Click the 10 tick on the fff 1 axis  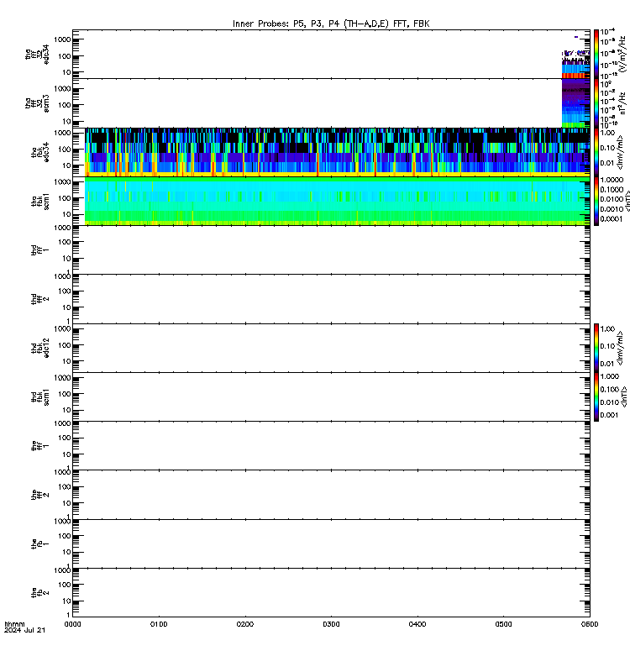tap(66, 454)
